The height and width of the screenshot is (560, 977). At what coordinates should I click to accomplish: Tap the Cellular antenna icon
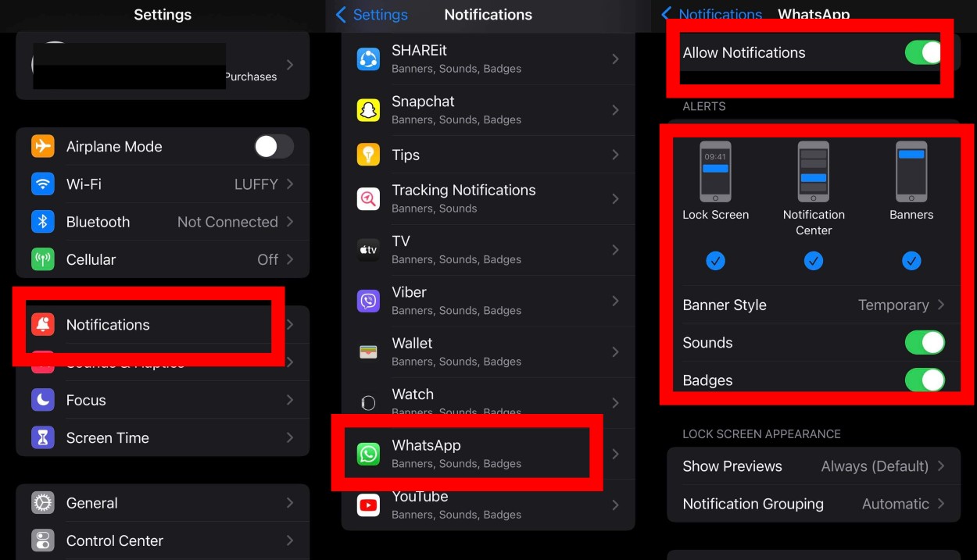point(43,259)
